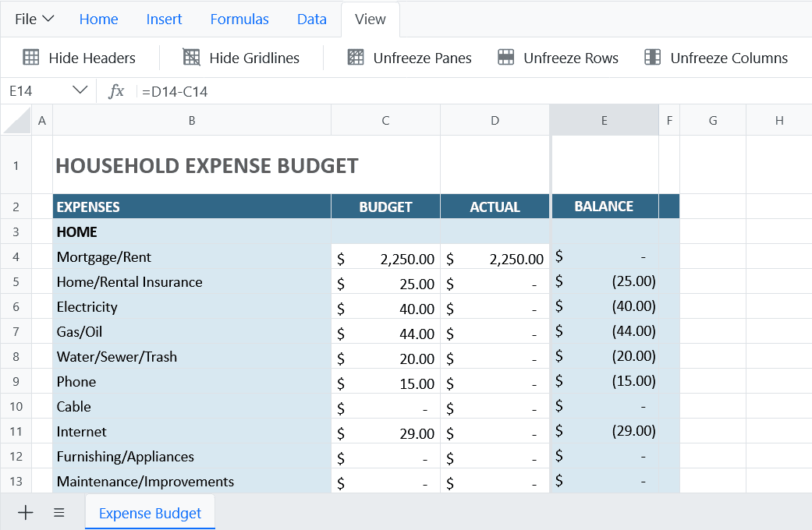Select column H header
The image size is (812, 530).
(x=779, y=120)
